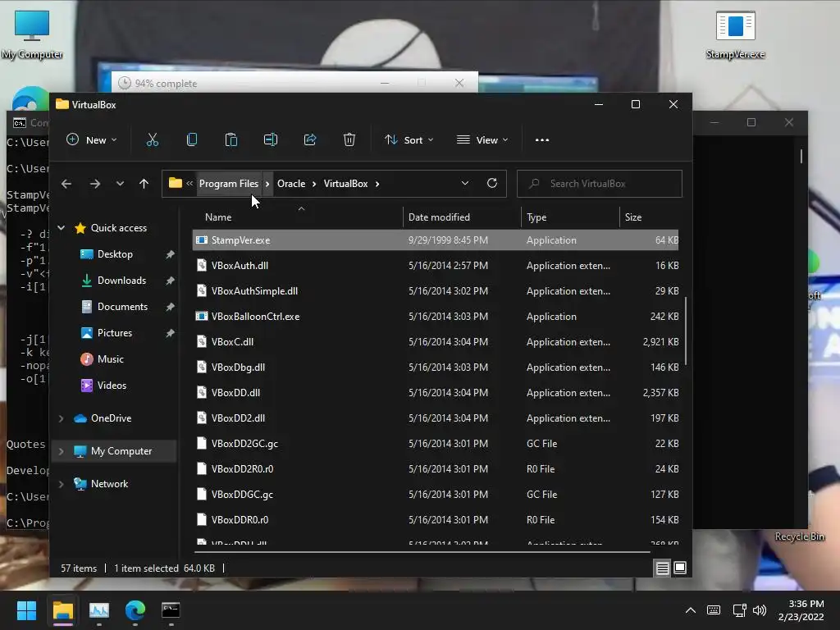This screenshot has width=840, height=630.
Task: Open Documents in Quick access
Action: [x=122, y=307]
